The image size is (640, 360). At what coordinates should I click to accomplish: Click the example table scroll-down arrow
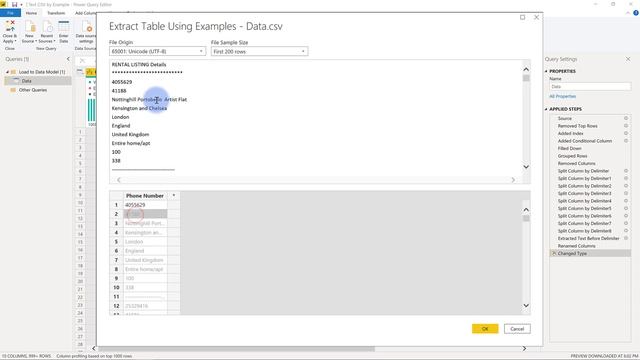pos(526,305)
